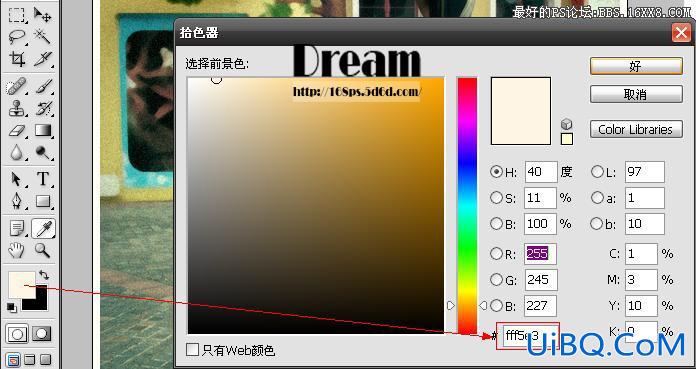This screenshot has width=696, height=369.
Task: Click the C cyan percentage field
Action: tap(641, 254)
